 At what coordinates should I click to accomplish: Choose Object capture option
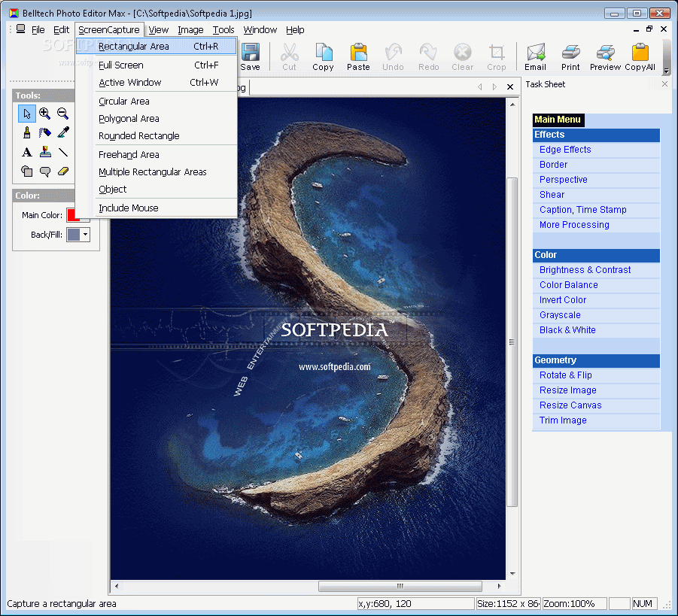pos(157,190)
